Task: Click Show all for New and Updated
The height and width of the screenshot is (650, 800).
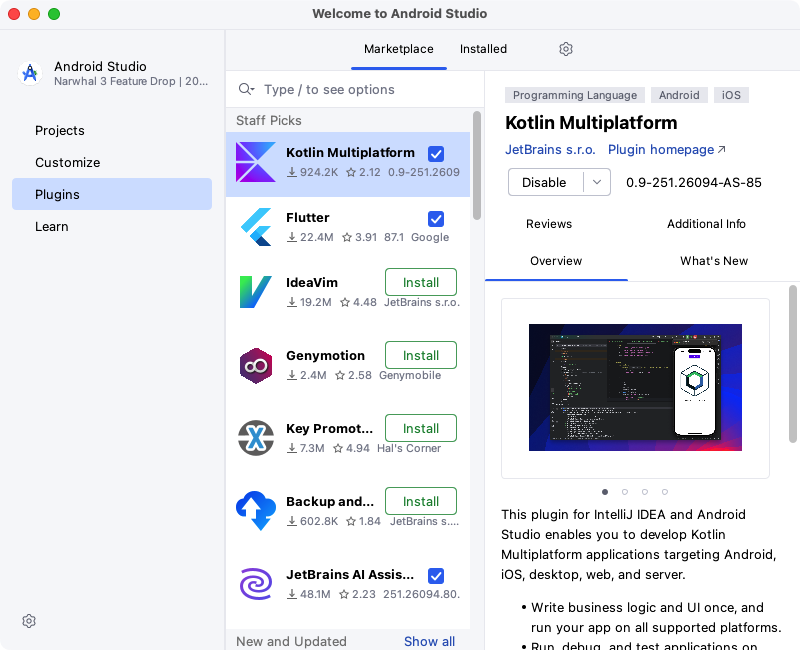Action: pos(429,641)
